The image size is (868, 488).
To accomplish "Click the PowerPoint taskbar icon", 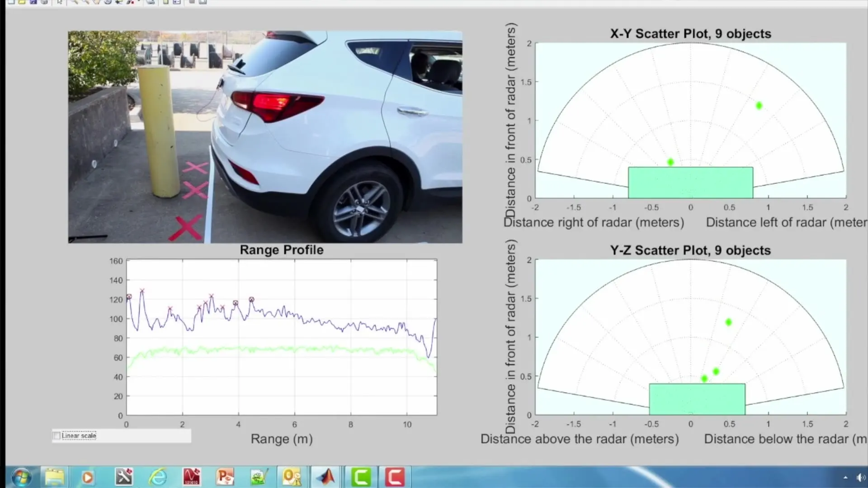I will click(x=225, y=477).
